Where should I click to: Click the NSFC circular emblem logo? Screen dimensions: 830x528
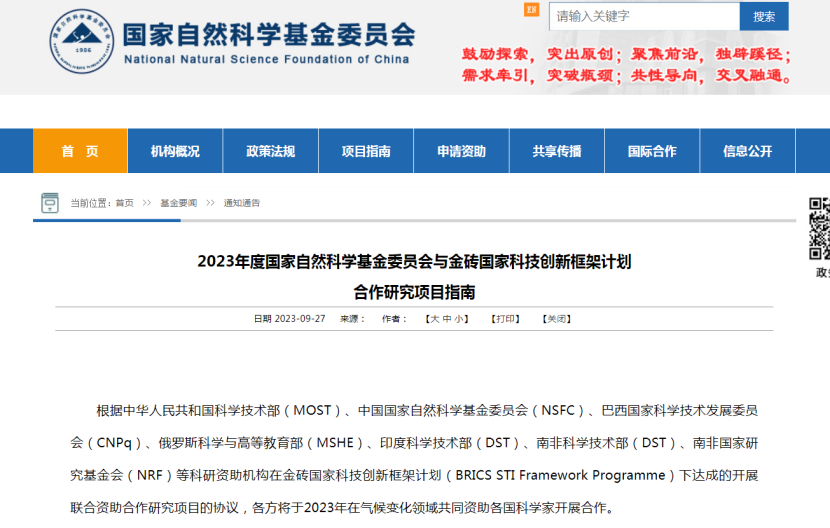[81, 41]
